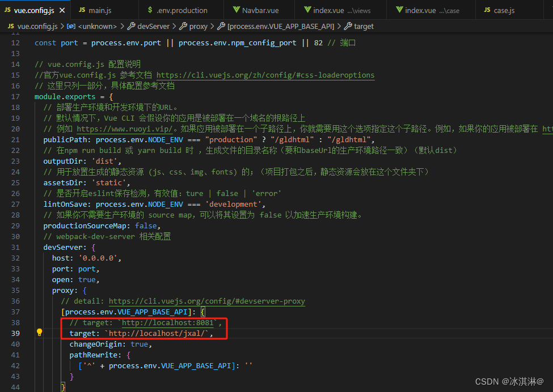Select the vue.config.js tab
Image resolution: width=553 pixels, height=392 pixels.
click(x=34, y=10)
